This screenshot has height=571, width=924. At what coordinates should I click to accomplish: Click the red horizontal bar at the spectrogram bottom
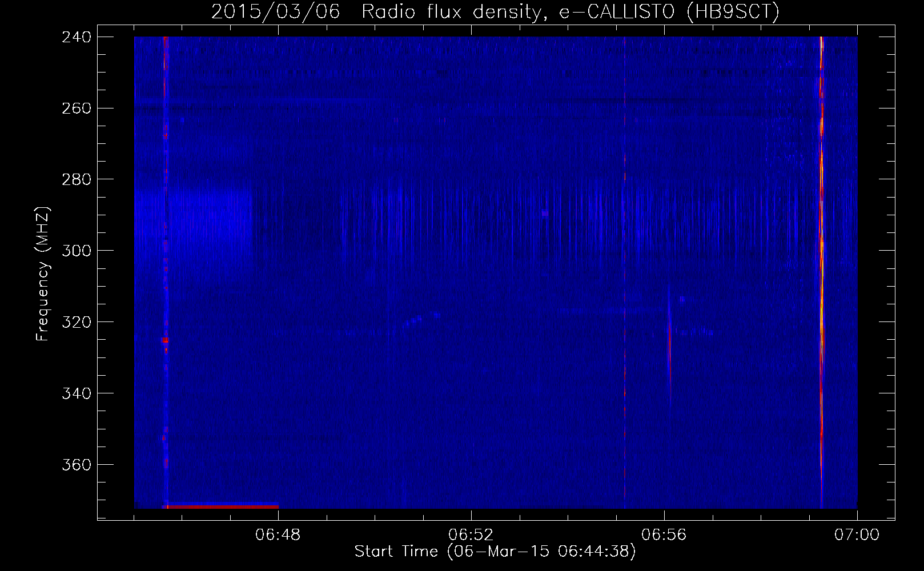[x=222, y=506]
